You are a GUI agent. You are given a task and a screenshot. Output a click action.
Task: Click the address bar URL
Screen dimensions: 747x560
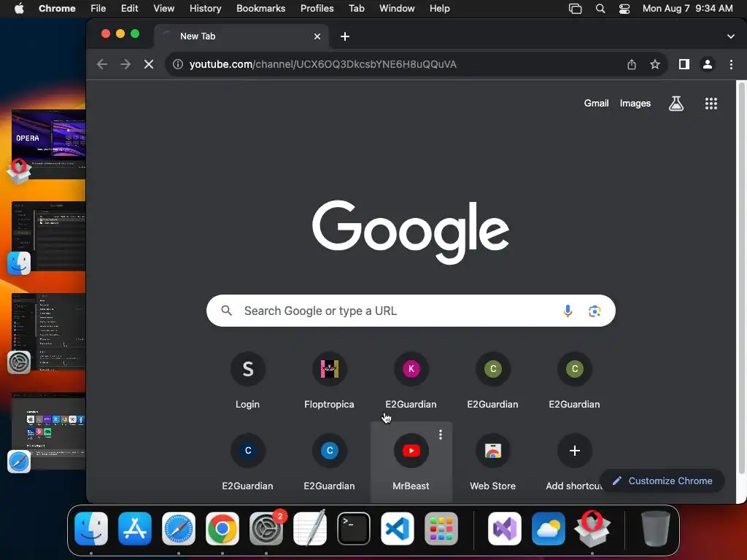(x=323, y=64)
